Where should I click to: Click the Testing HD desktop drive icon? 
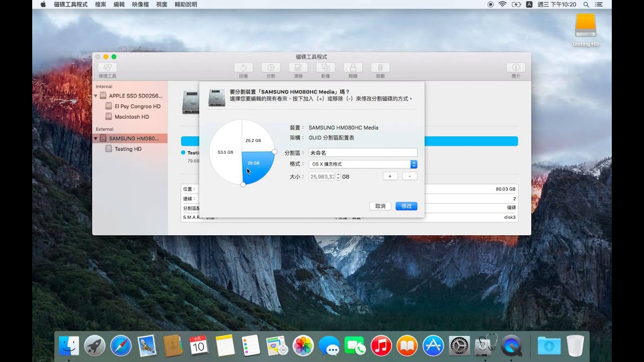(x=585, y=25)
